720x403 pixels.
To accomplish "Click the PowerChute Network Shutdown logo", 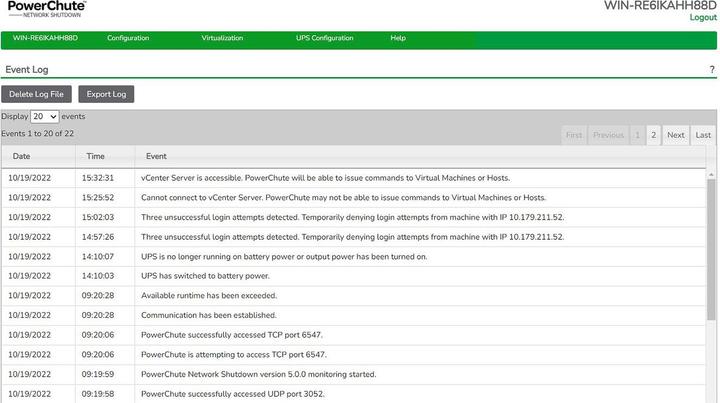I will point(46,9).
